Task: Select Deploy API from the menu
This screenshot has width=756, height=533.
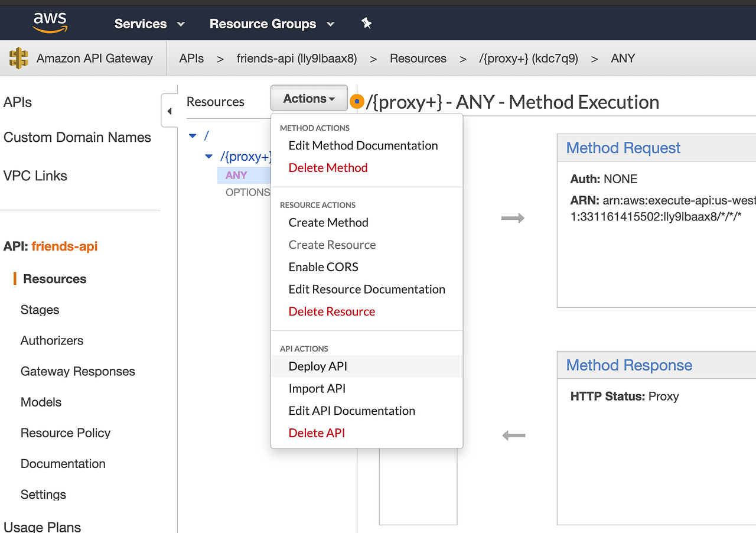Action: click(x=318, y=366)
